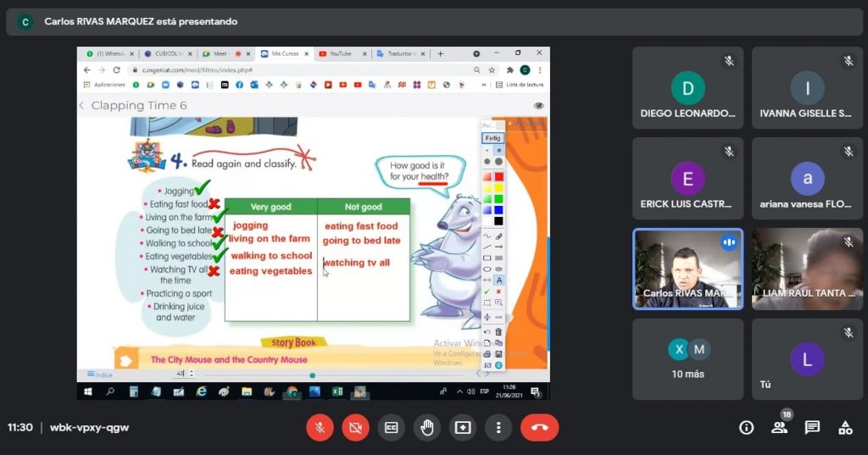This screenshot has width=868, height=455.
Task: Click the teal page slider handle
Action: [x=312, y=375]
